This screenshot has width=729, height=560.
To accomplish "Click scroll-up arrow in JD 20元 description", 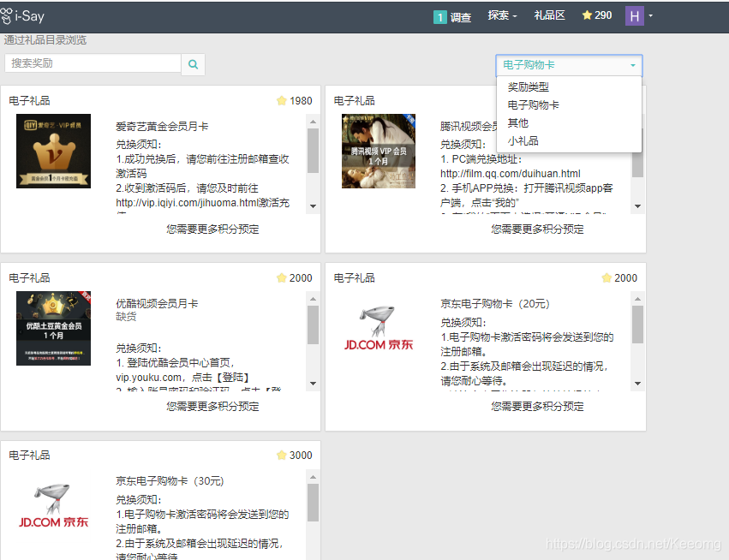I will pyautogui.click(x=637, y=299).
